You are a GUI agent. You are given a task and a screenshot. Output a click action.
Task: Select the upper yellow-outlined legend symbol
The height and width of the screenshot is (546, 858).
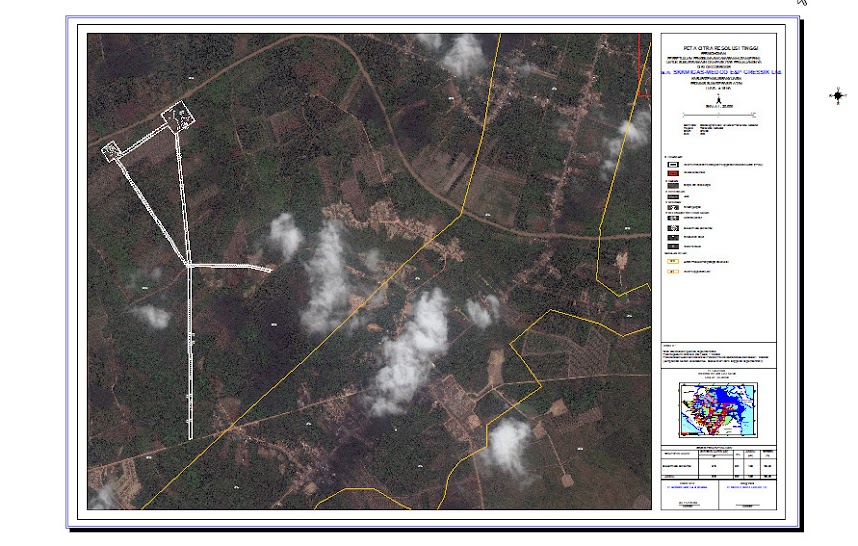click(673, 260)
